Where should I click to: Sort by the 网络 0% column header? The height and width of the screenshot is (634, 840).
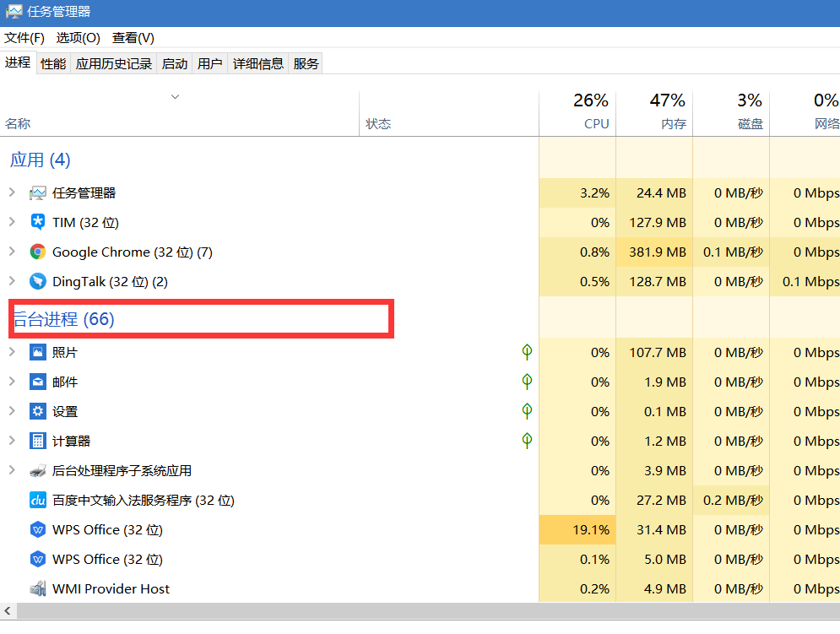[805, 114]
